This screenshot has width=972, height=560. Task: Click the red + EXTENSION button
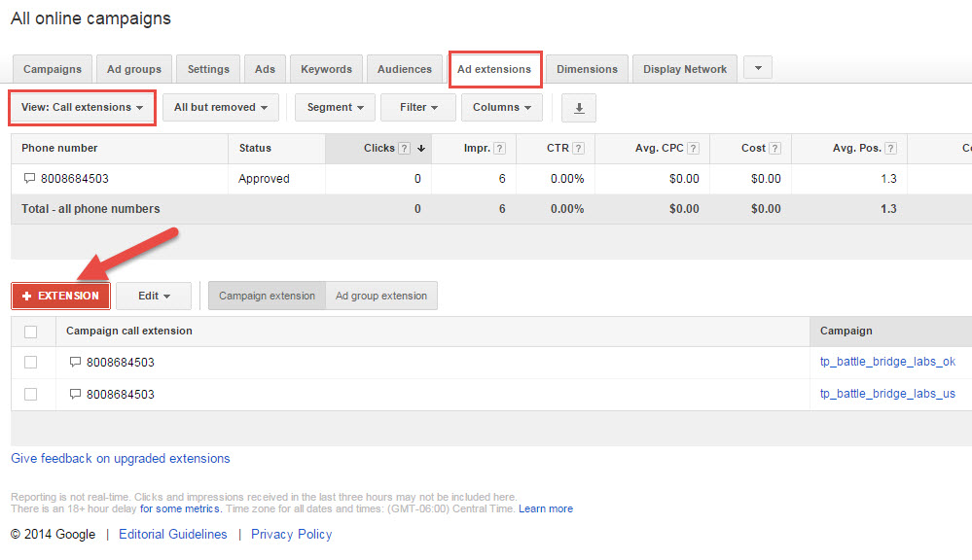click(x=60, y=296)
